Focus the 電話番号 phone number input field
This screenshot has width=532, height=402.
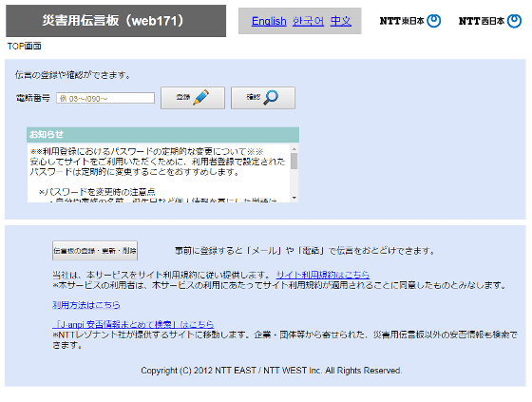click(x=105, y=98)
